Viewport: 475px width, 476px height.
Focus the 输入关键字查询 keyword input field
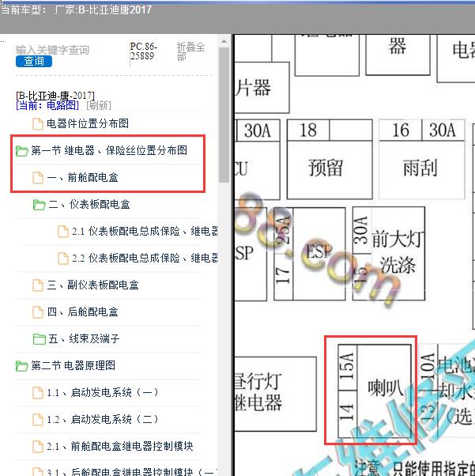(x=52, y=50)
